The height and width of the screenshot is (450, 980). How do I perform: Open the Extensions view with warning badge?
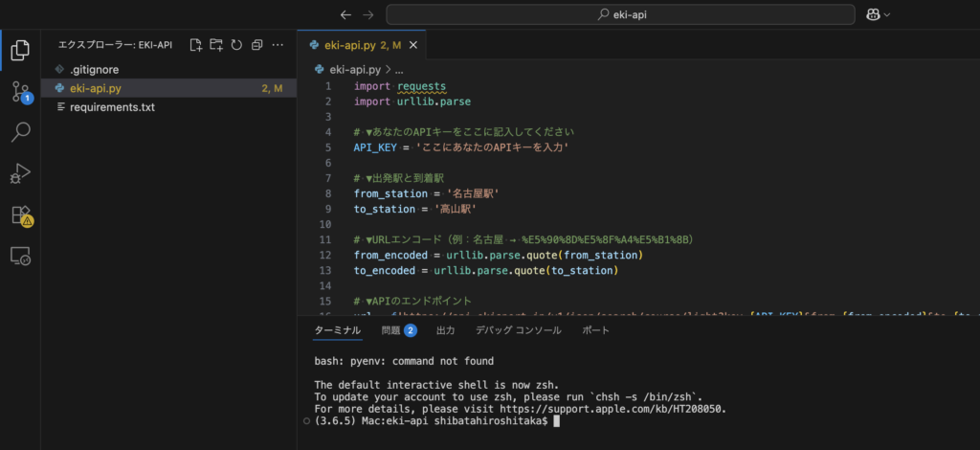click(21, 215)
